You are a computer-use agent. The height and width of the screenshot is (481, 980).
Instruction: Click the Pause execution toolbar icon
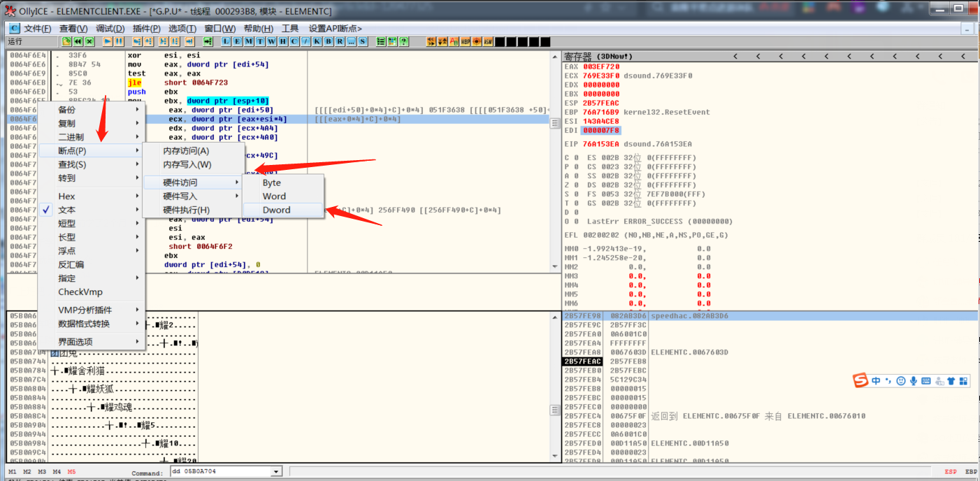119,41
